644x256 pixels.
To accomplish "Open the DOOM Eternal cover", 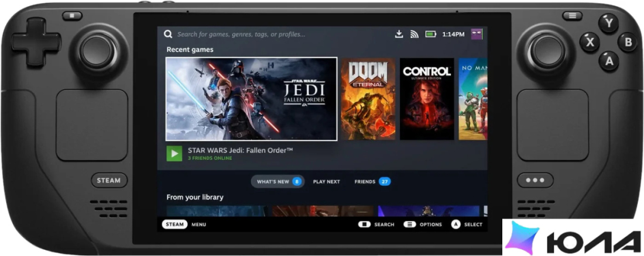I will (368, 99).
